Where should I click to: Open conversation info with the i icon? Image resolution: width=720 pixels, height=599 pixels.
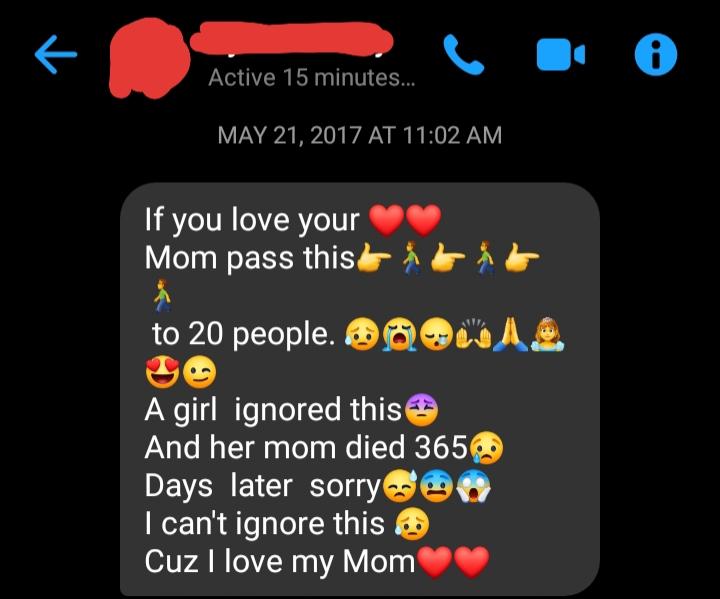coord(656,54)
